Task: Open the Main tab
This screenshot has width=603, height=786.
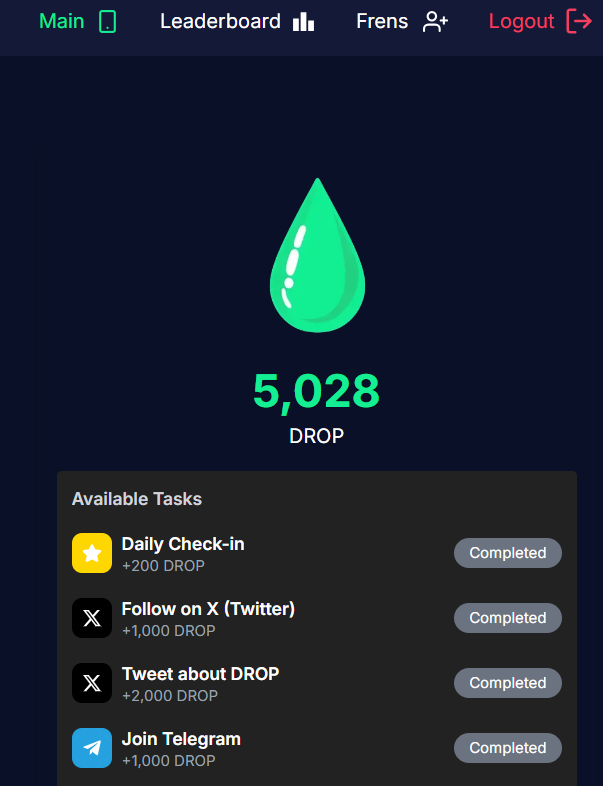Action: tap(62, 21)
